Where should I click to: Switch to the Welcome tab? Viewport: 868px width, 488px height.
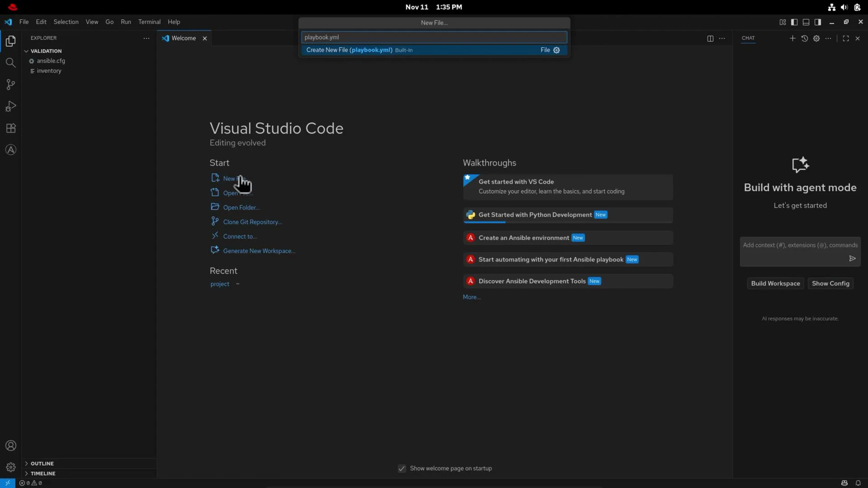tap(183, 38)
